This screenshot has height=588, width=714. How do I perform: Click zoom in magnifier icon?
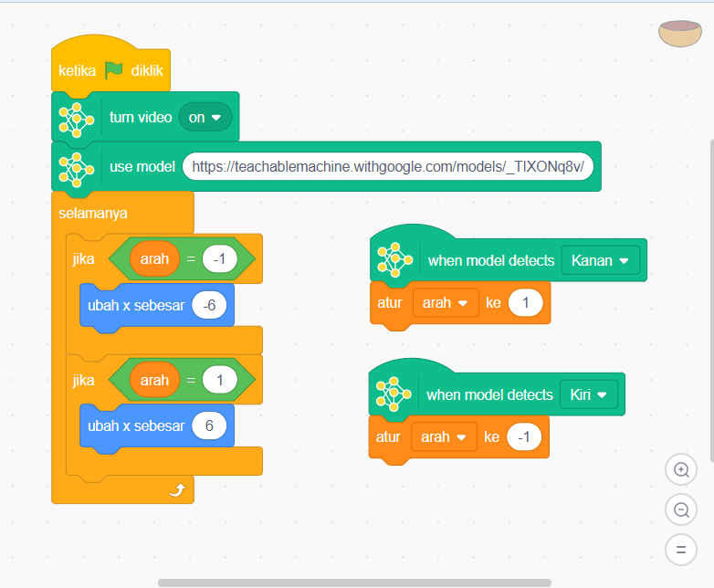pos(680,470)
